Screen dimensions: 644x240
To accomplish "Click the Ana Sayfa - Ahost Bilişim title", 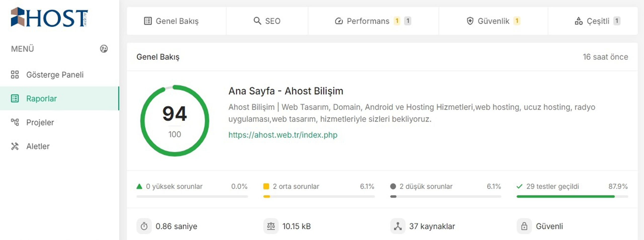I will 286,91.
